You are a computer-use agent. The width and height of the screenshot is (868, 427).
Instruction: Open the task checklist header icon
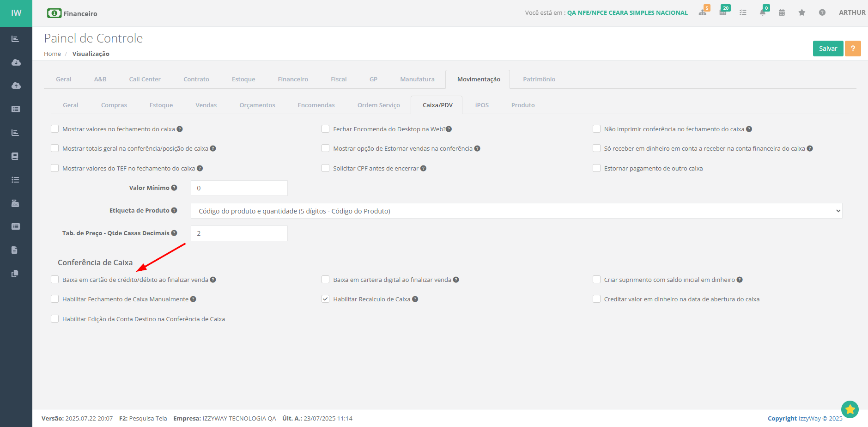coord(743,12)
